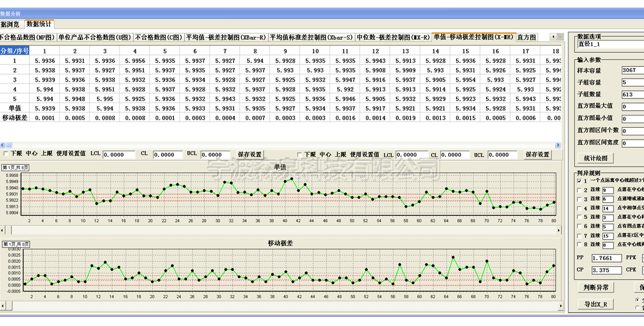The image size is (644, 326).
Task: Enable rule 1 checkbox in 判异规则
Action: pos(579,181)
